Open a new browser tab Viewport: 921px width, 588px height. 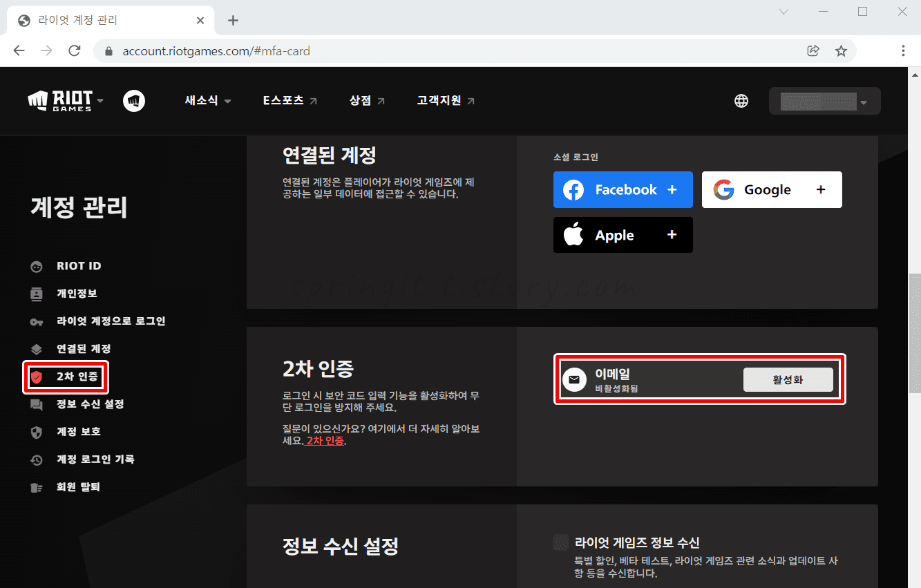[233, 20]
